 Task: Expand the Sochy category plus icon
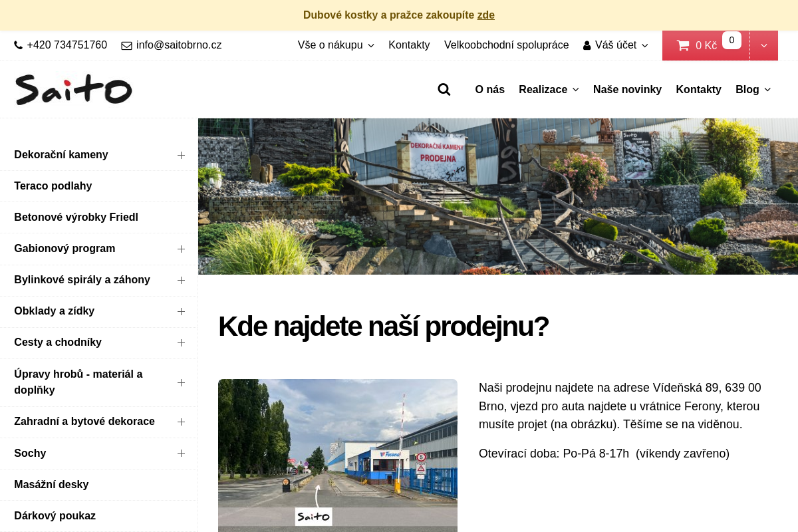[x=181, y=454]
